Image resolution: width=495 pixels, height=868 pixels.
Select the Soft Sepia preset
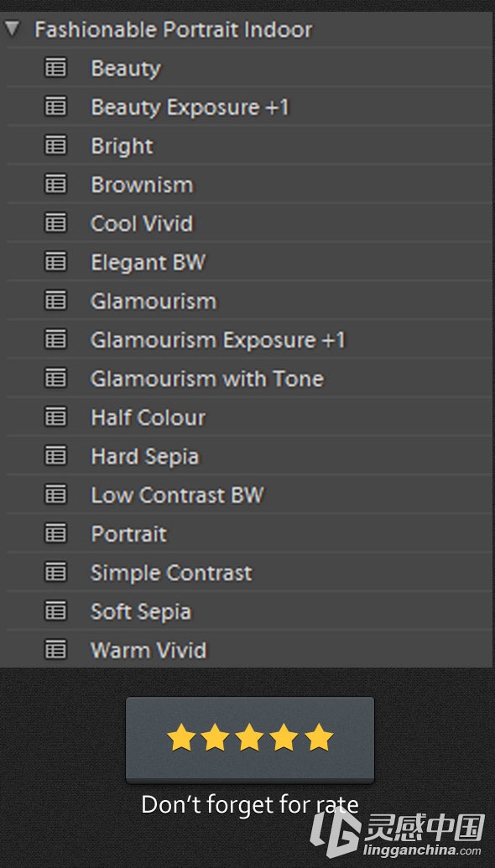[x=248, y=611]
